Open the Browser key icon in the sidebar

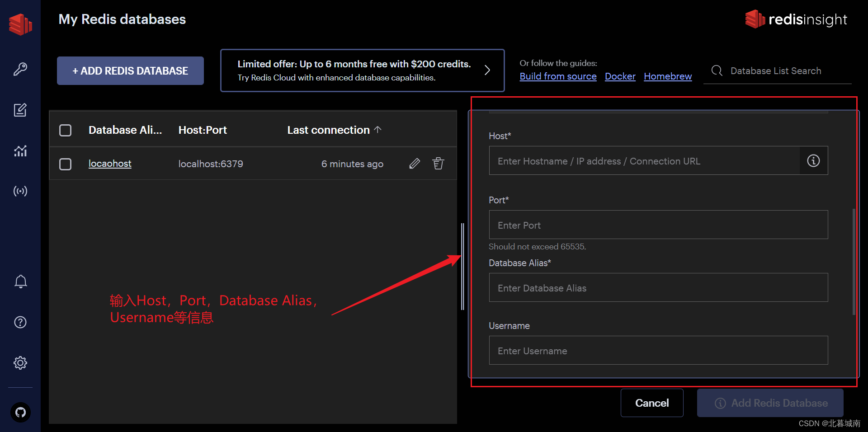20,69
